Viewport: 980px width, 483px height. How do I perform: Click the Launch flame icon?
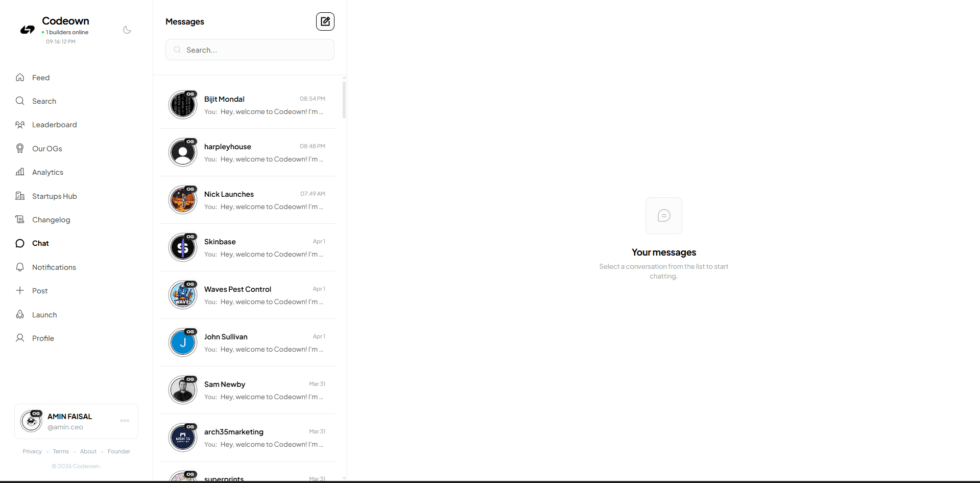click(x=19, y=314)
